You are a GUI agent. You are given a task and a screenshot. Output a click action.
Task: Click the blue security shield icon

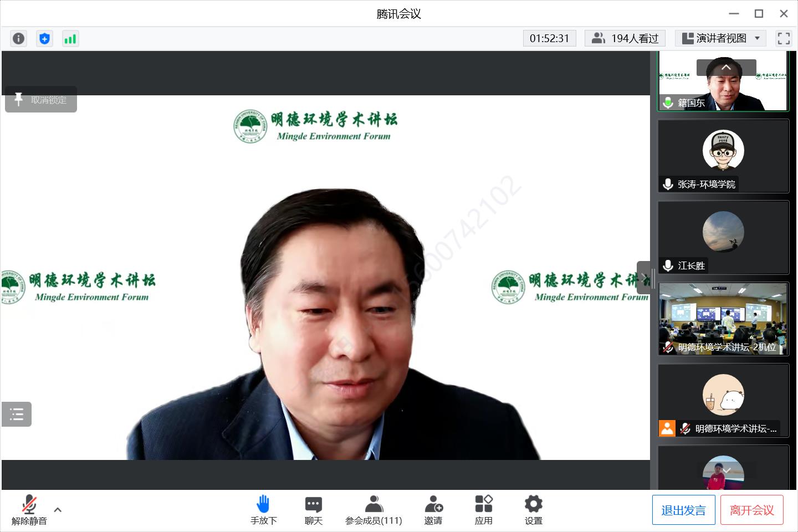pyautogui.click(x=44, y=38)
